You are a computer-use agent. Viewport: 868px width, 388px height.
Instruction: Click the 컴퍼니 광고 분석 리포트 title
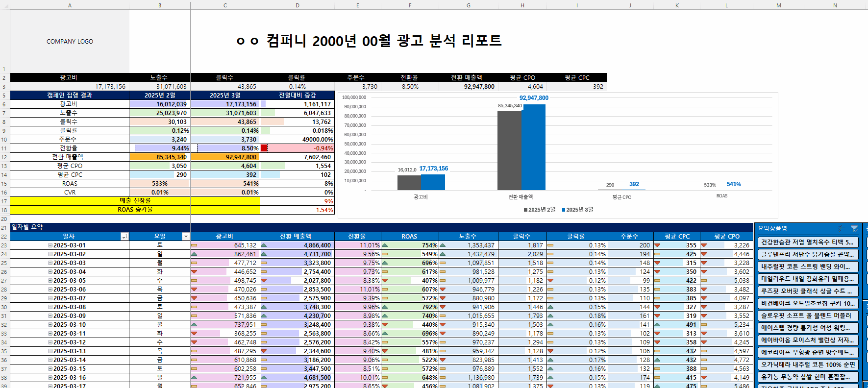[369, 41]
